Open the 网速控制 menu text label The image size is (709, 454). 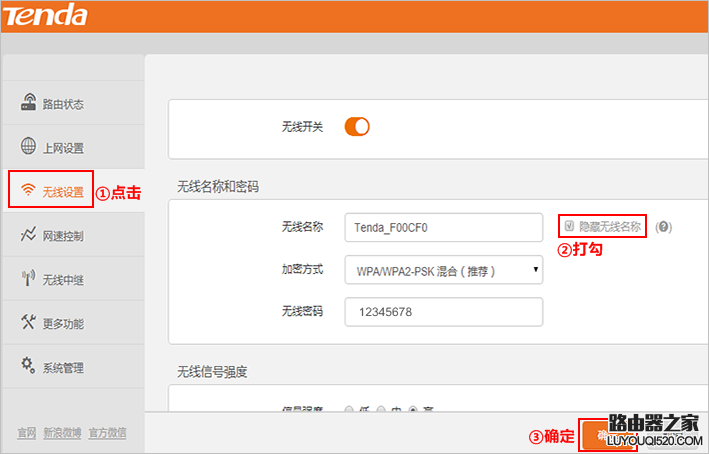point(63,236)
